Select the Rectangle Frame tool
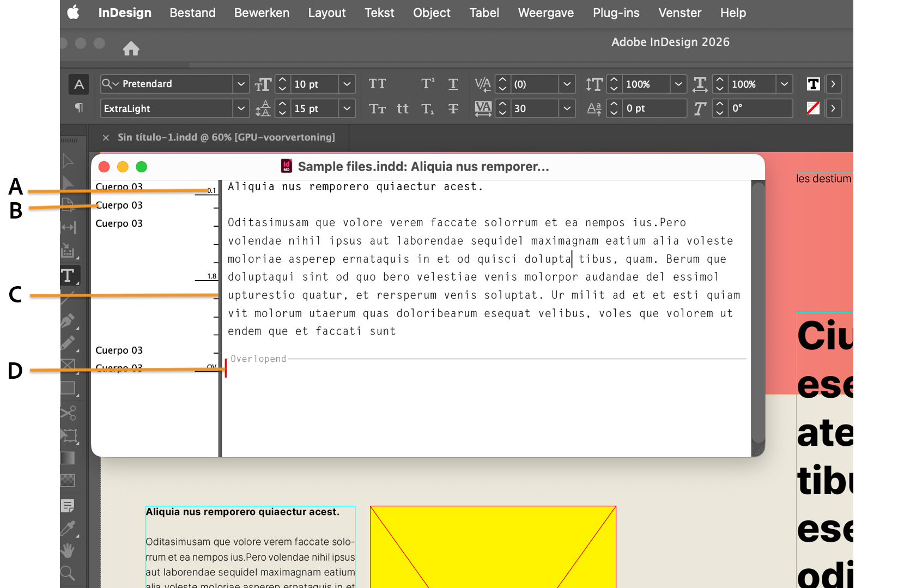 68,365
